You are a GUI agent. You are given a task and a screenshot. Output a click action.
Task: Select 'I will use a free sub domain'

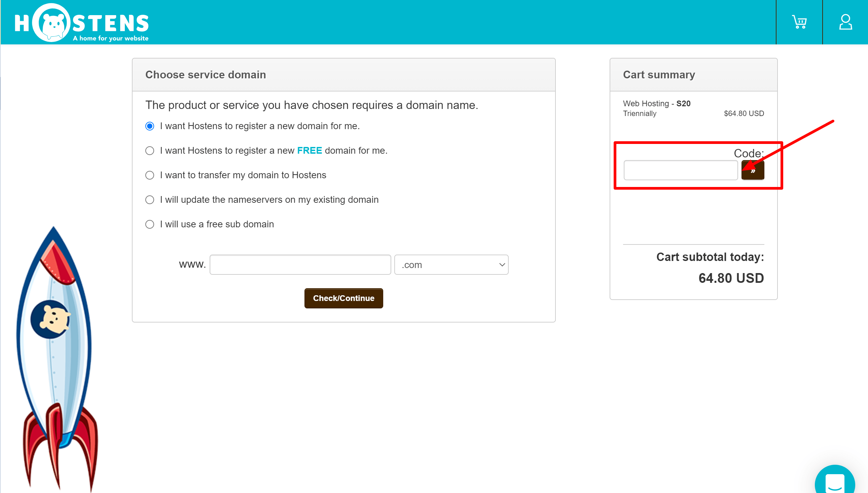150,224
